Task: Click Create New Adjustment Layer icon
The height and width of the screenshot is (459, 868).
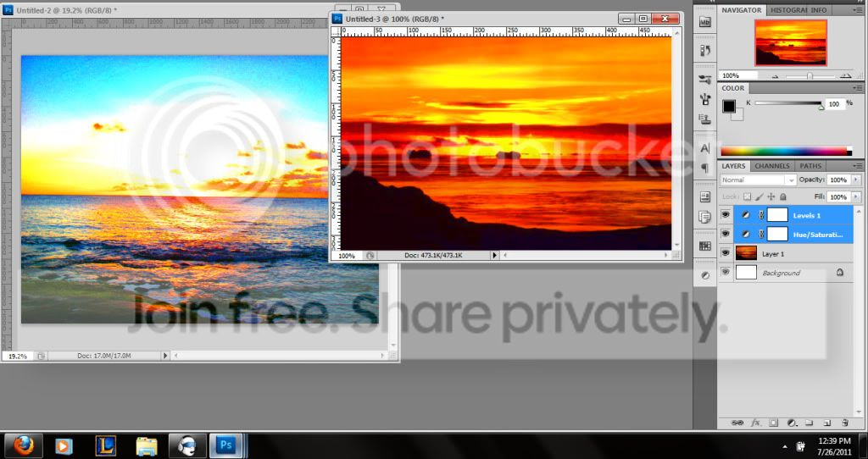Action: click(x=793, y=423)
